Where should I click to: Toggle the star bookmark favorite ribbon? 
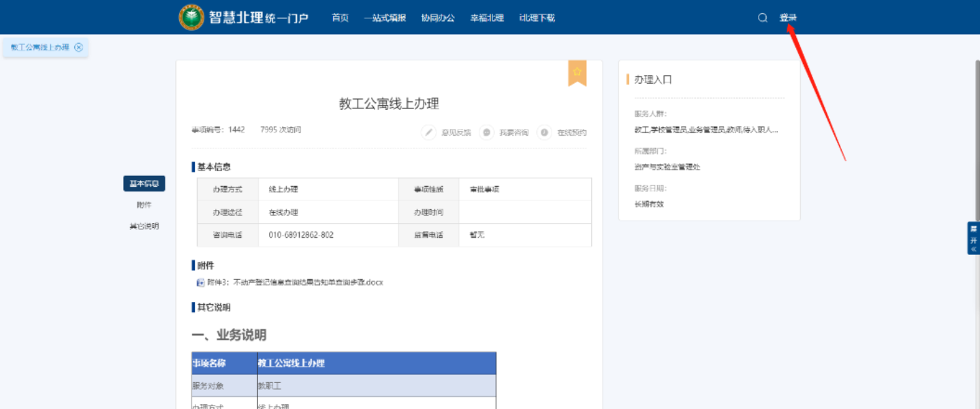coord(577,72)
